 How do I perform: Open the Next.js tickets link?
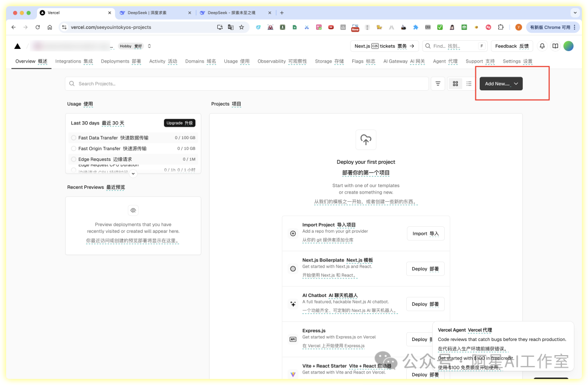pyautogui.click(x=384, y=46)
